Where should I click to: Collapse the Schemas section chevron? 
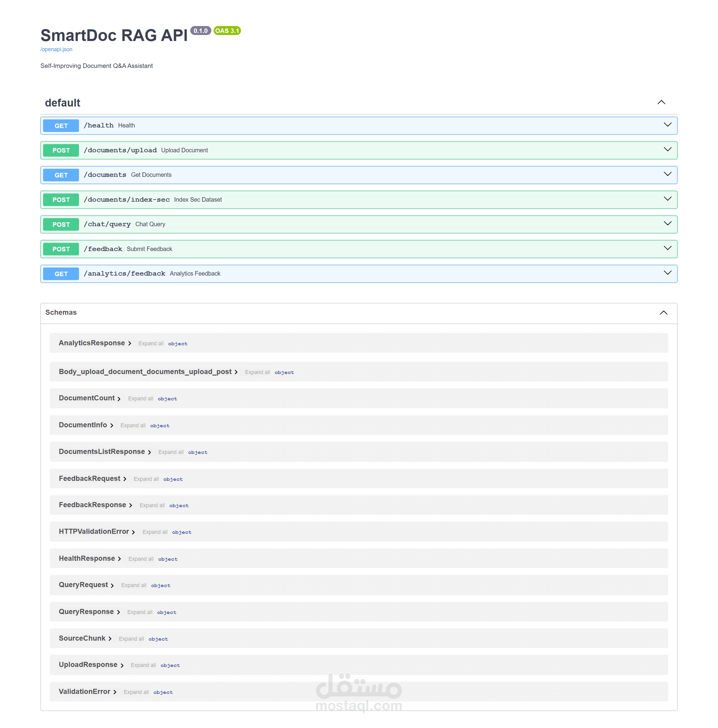point(663,313)
